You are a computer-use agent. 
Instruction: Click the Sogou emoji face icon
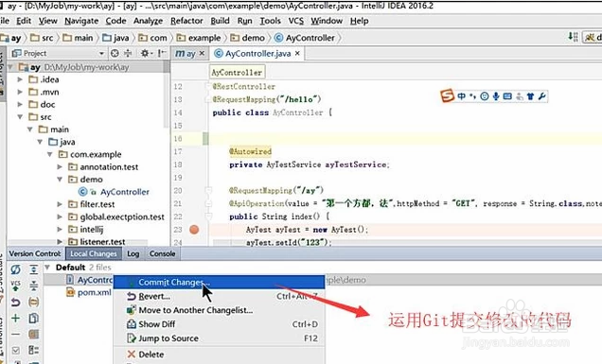pos(485,96)
